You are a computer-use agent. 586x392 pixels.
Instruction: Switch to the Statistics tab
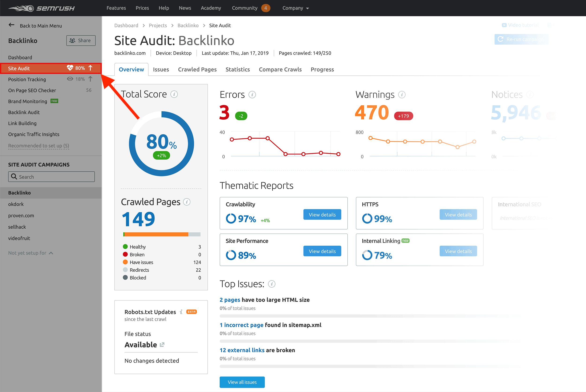(x=237, y=69)
